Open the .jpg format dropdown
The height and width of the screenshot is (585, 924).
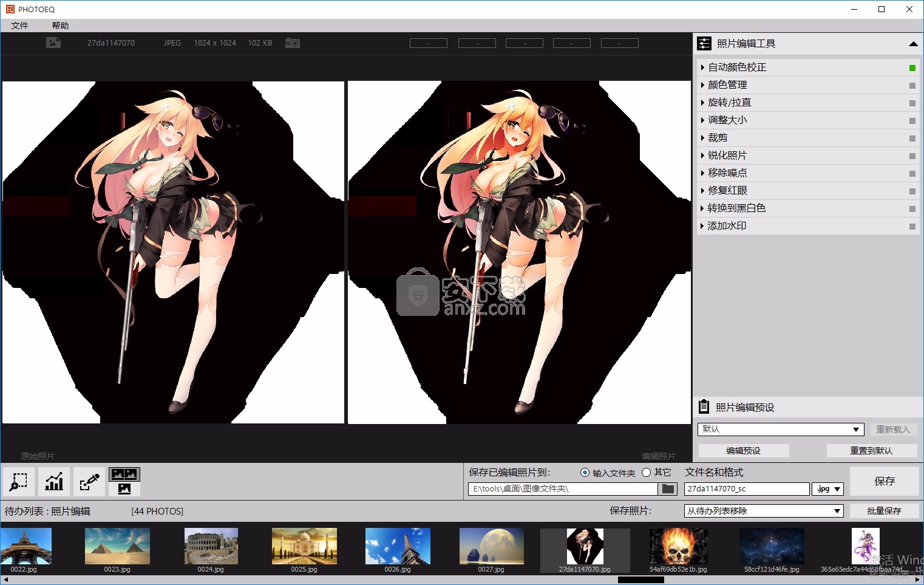tap(828, 489)
